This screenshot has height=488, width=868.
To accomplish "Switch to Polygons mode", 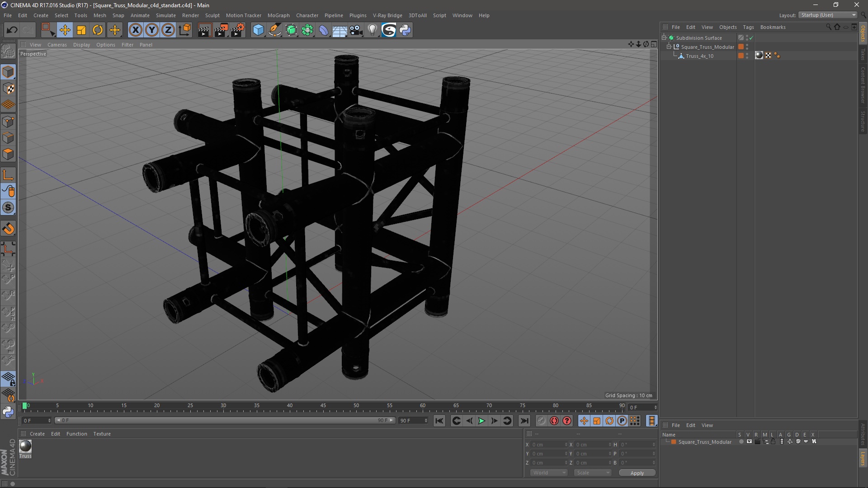I will [x=8, y=154].
